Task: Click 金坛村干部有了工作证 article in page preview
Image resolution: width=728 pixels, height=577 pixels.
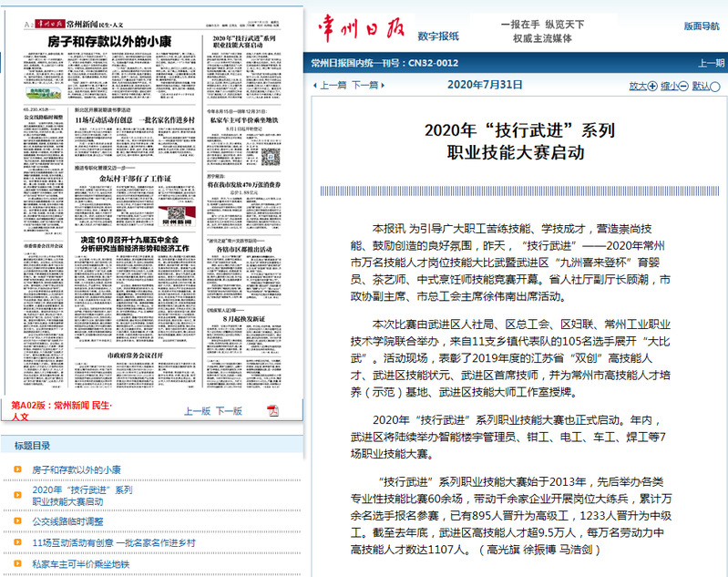Action: (x=135, y=198)
